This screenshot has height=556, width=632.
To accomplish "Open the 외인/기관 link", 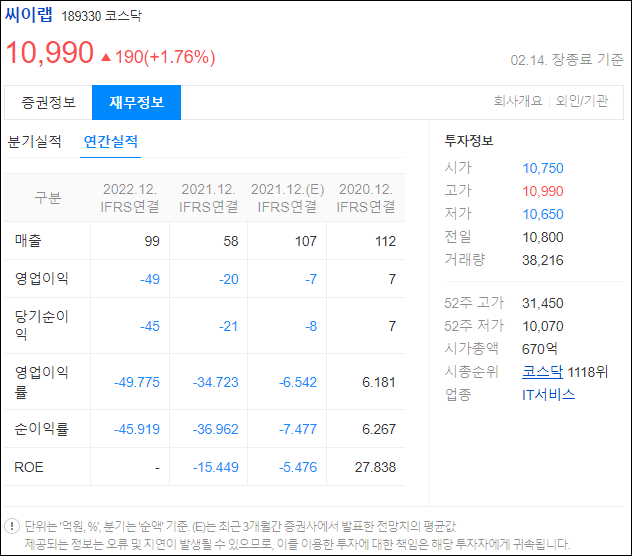I will pyautogui.click(x=582, y=101).
